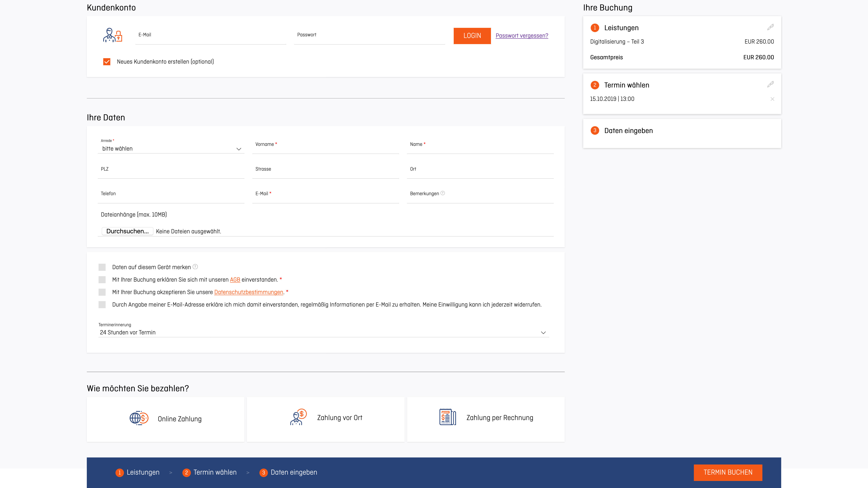The image size is (868, 488).
Task: Edit Termin wählen with the pencil icon
Action: [770, 85]
